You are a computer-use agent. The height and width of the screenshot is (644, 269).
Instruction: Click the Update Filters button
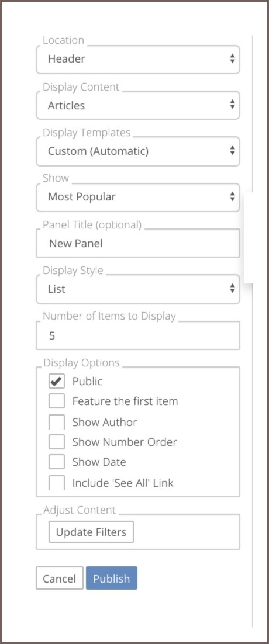(x=91, y=532)
